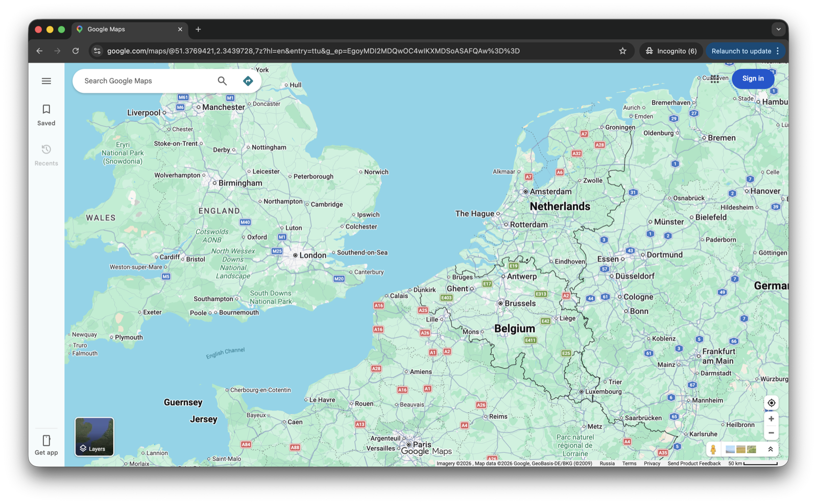Click the Belgium country label
This screenshot has width=817, height=504.
tap(514, 329)
